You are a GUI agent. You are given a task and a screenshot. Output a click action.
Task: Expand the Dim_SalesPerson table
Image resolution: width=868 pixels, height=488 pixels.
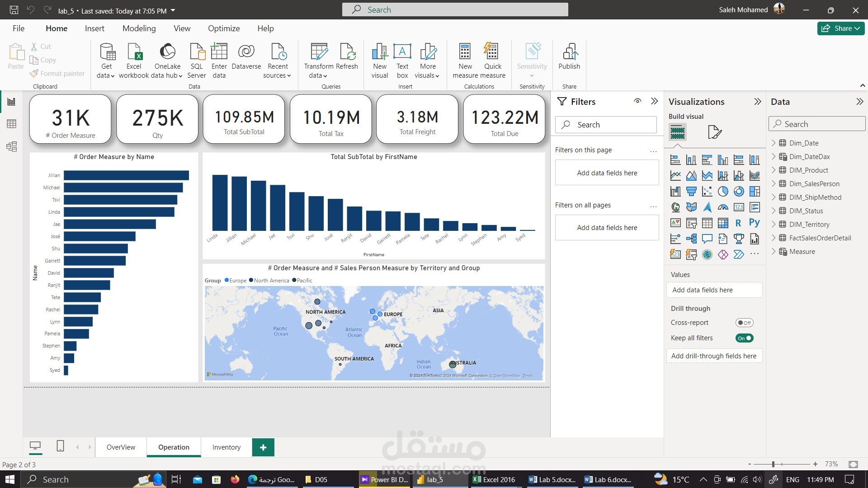click(774, 183)
